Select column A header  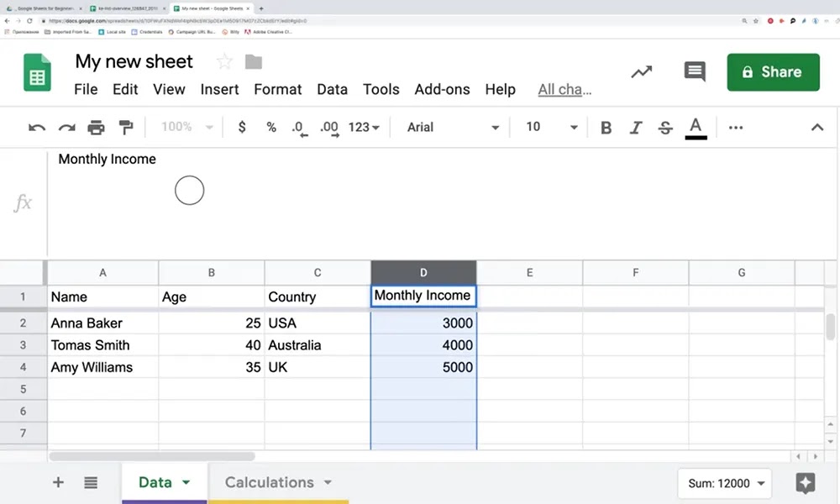(102, 273)
